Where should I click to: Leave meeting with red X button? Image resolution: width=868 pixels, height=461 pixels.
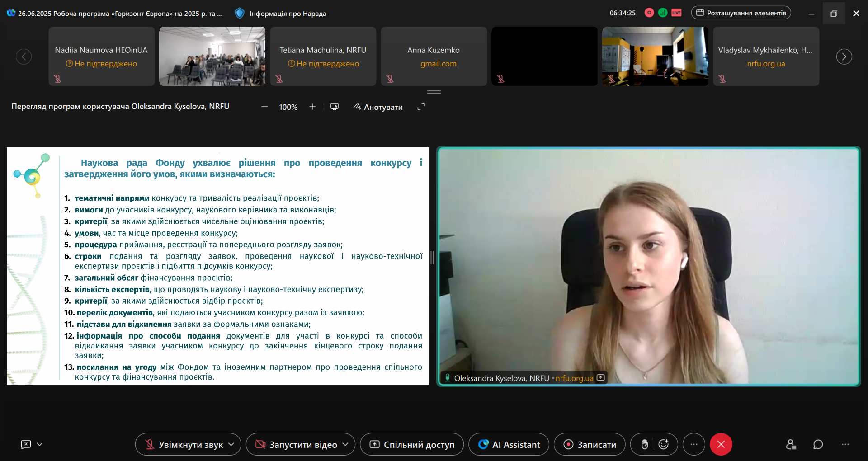click(721, 445)
